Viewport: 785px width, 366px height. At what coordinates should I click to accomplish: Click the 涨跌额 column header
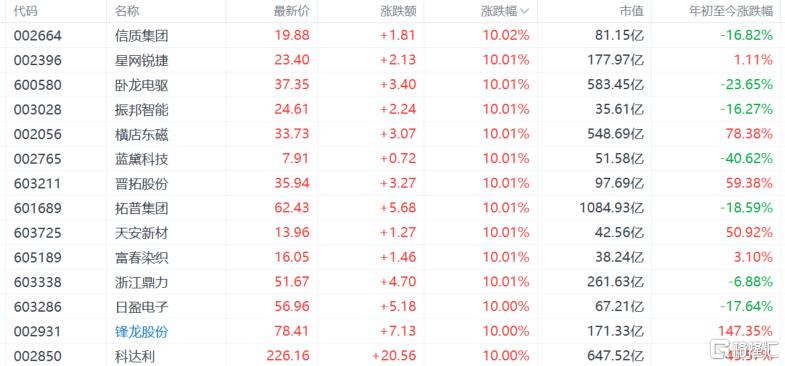pos(398,11)
